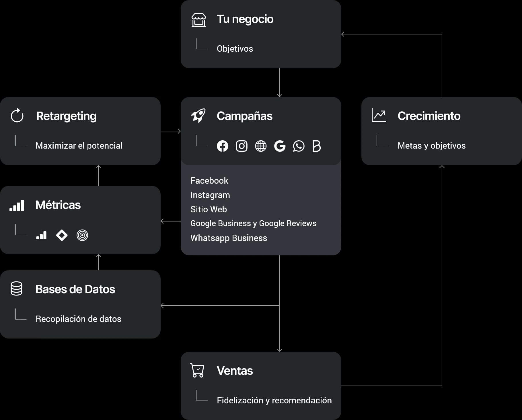Viewport: 522px width, 420px height.
Task: Click the shopping cart icon beside Ventas
Action: tap(197, 370)
